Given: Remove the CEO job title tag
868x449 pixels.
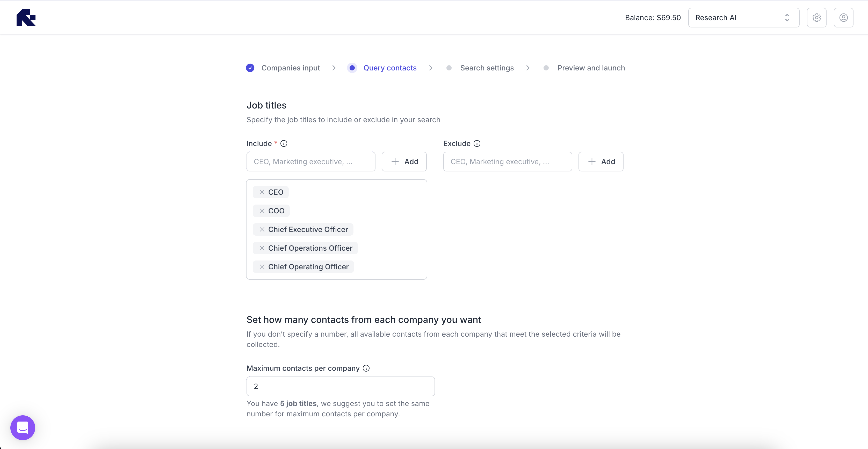Looking at the screenshot, I should pos(262,192).
